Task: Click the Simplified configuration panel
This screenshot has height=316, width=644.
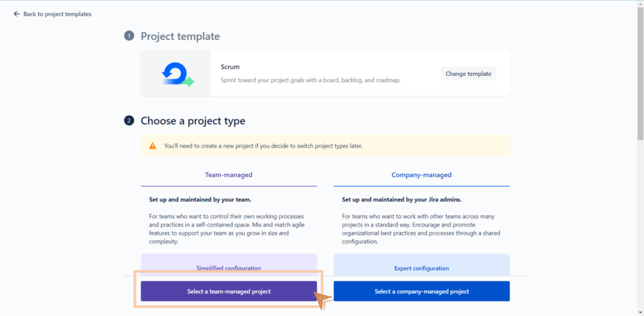Action: pyautogui.click(x=229, y=265)
